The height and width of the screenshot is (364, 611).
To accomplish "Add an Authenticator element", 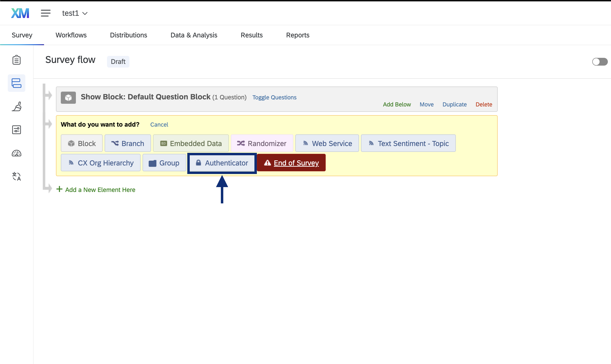I will 222,163.
